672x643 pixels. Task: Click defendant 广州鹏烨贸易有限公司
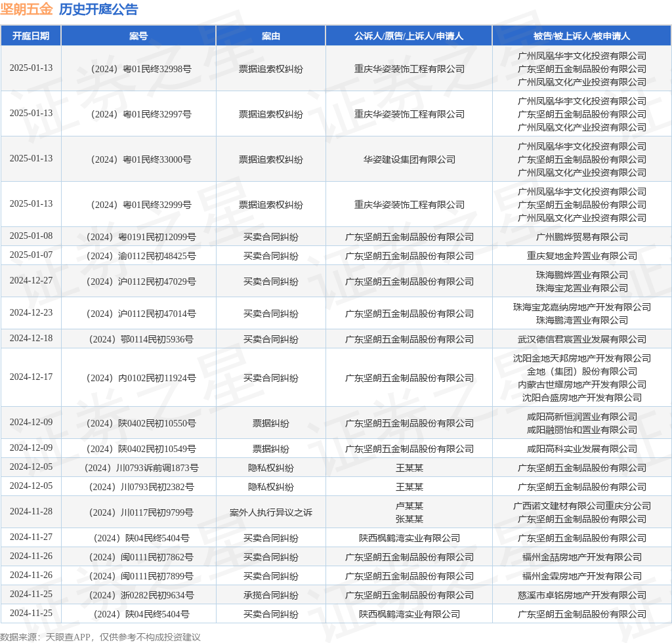pyautogui.click(x=582, y=237)
